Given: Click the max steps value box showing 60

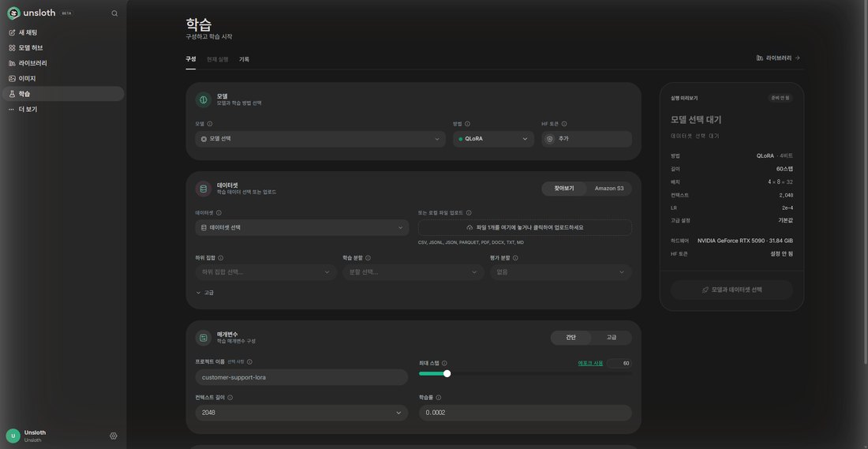Looking at the screenshot, I should (x=619, y=364).
